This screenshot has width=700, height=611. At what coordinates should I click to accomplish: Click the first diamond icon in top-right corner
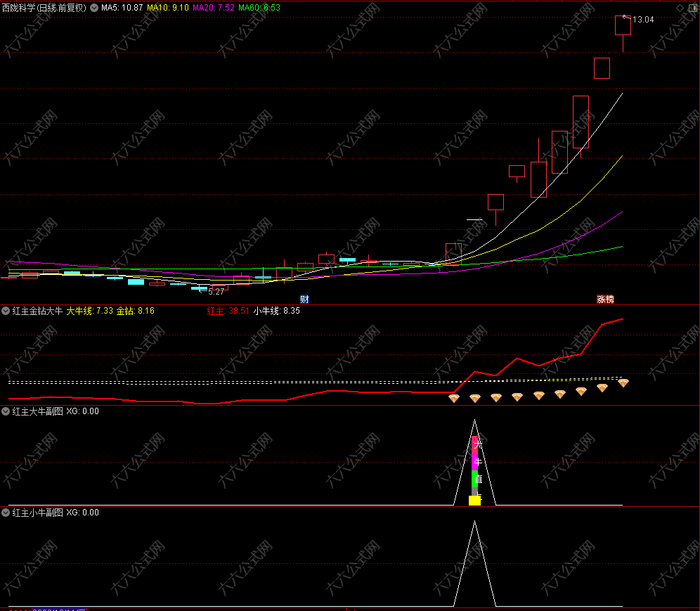(x=680, y=7)
